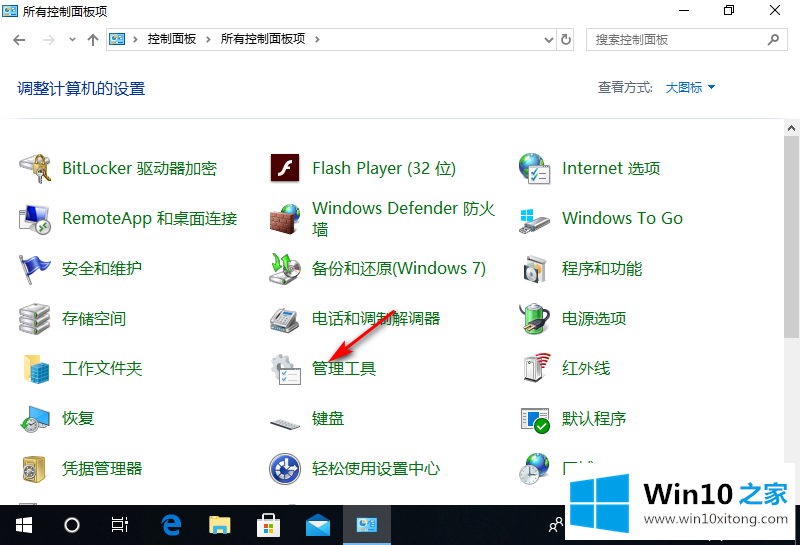800x545 pixels.
Task: Click the vertical scrollbar thumb
Action: click(x=791, y=237)
